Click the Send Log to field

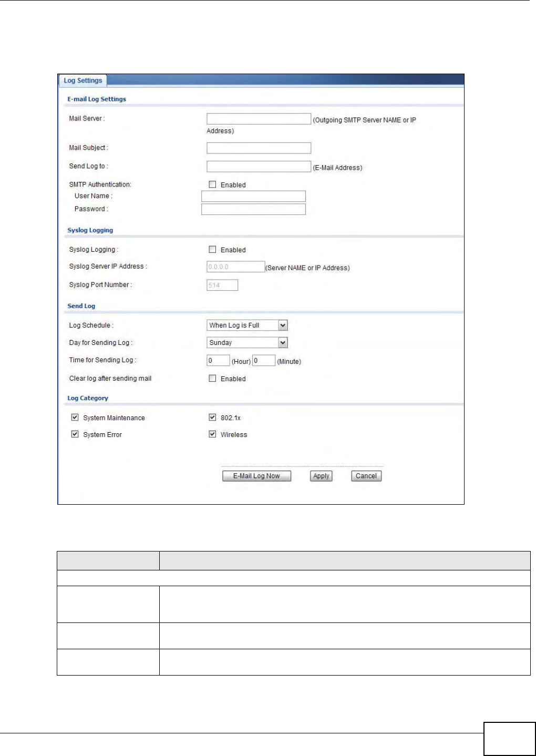(x=259, y=167)
